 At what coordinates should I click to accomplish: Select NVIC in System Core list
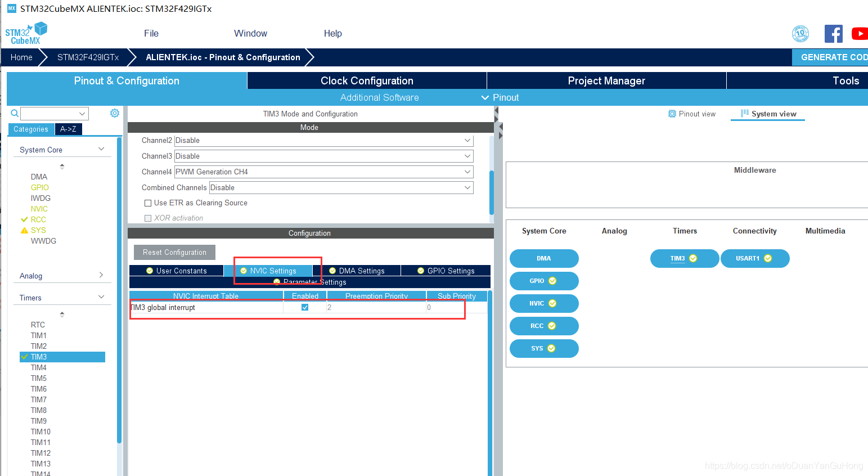pos(39,209)
